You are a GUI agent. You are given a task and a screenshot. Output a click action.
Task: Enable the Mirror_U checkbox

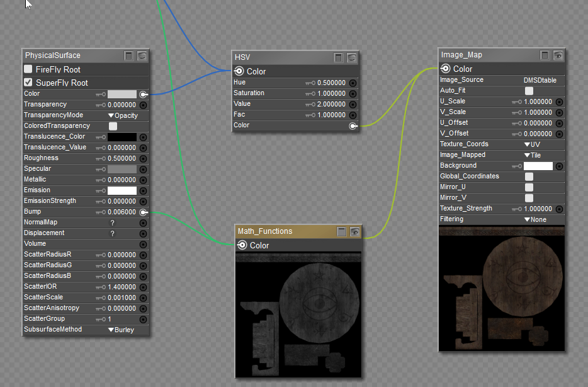pyautogui.click(x=529, y=187)
